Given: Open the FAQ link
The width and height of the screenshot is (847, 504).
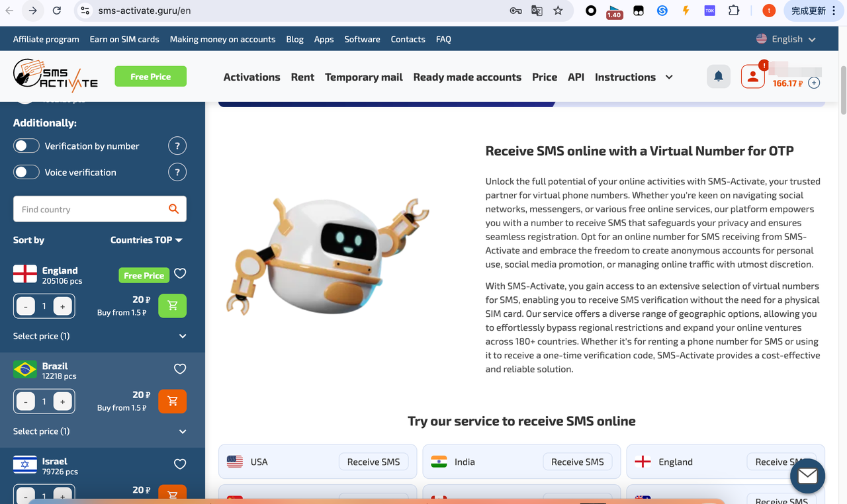Looking at the screenshot, I should point(443,39).
